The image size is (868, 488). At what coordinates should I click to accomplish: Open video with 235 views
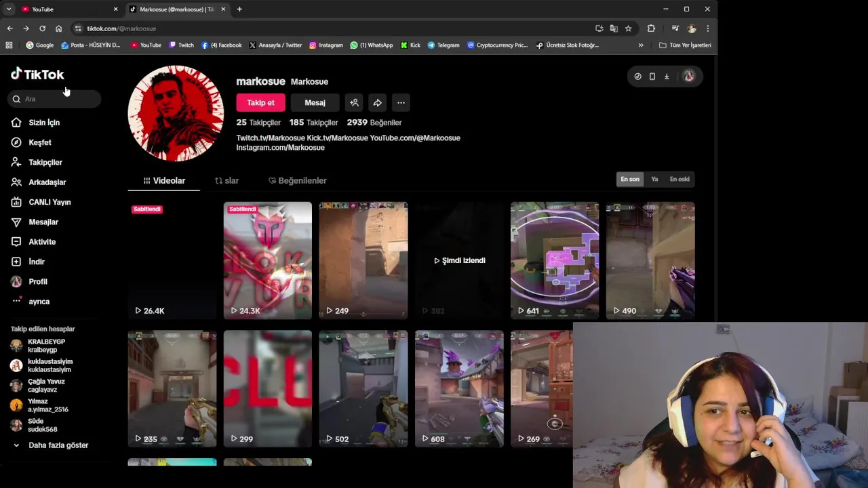pos(172,388)
